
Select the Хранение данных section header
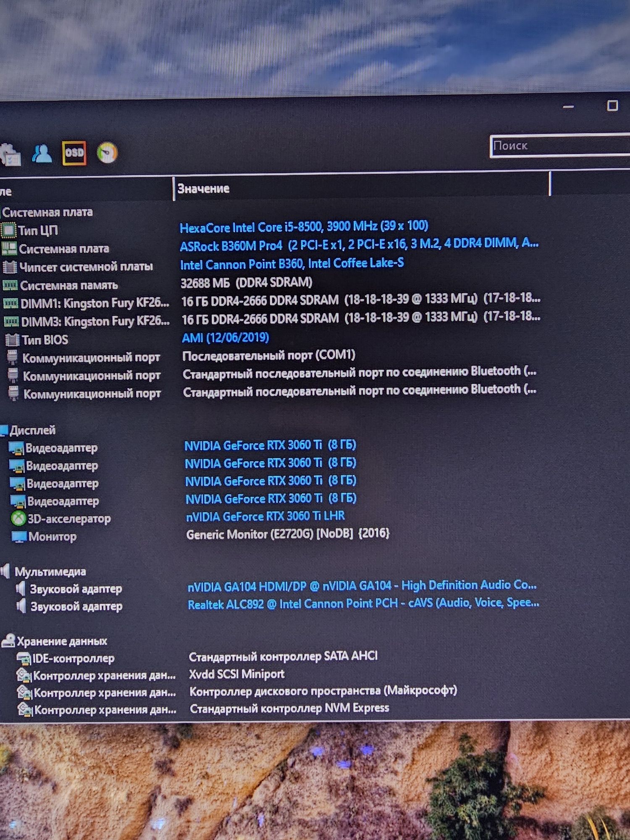coord(62,641)
